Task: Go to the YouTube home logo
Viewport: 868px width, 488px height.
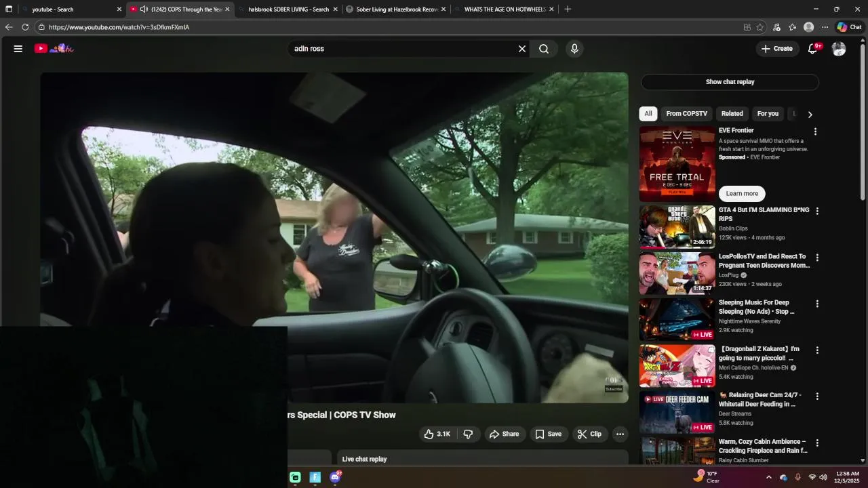Action: (54, 48)
